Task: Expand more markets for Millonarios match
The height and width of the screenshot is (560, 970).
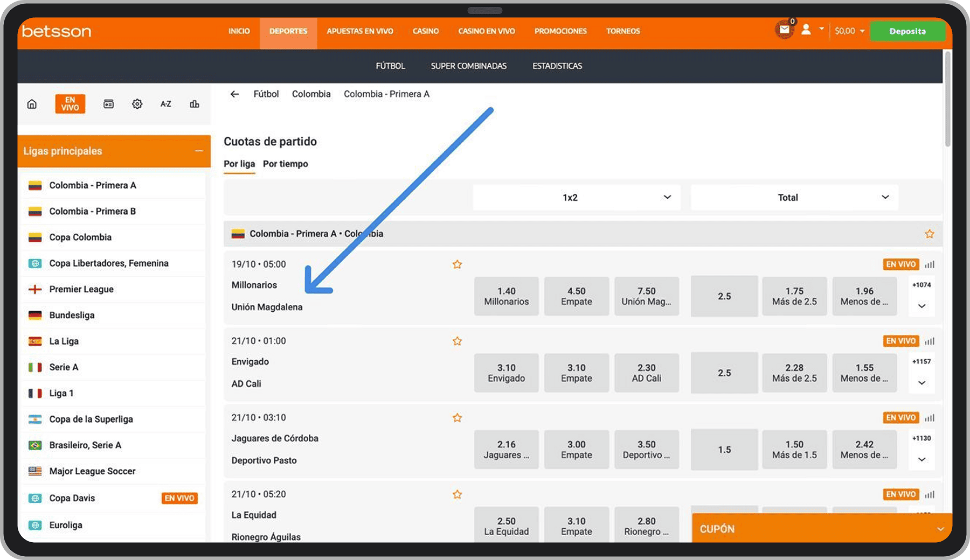Action: click(x=922, y=306)
